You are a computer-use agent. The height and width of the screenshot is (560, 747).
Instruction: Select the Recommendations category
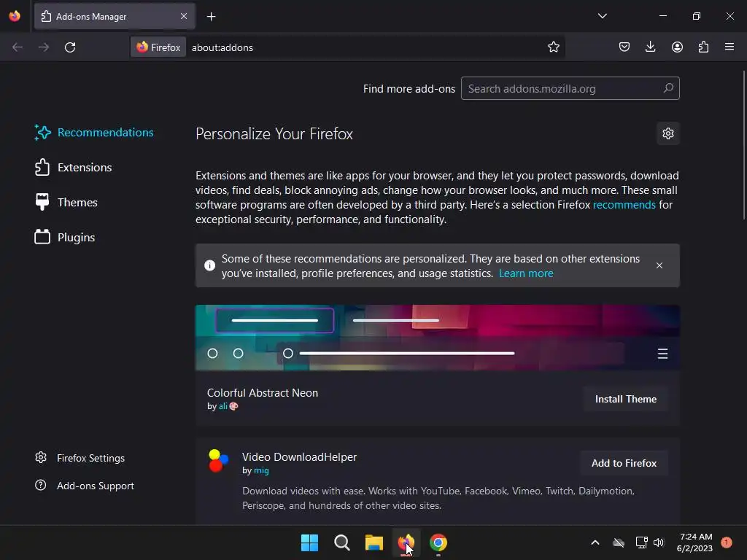[94, 133]
